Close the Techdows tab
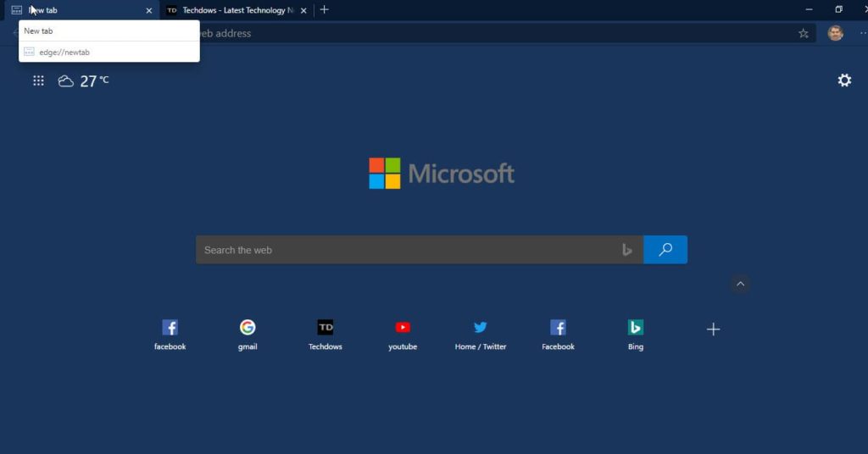Viewport: 868px width, 454px height. (303, 10)
